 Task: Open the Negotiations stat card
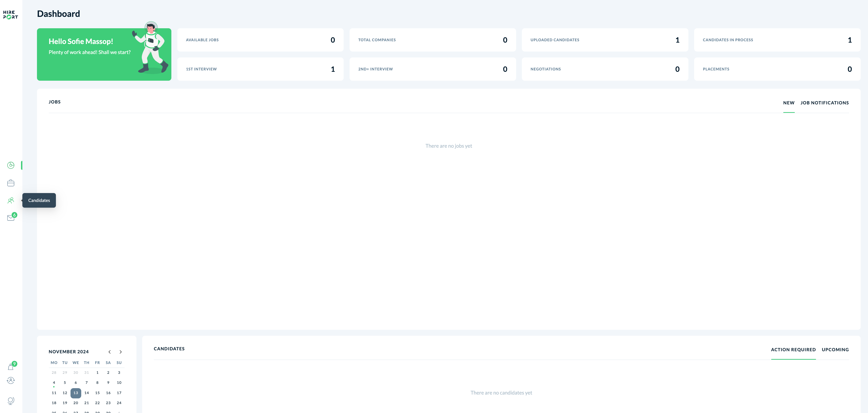coord(605,69)
